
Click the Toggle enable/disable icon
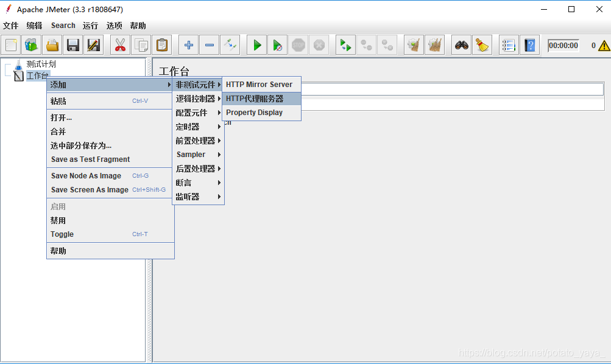(x=230, y=45)
